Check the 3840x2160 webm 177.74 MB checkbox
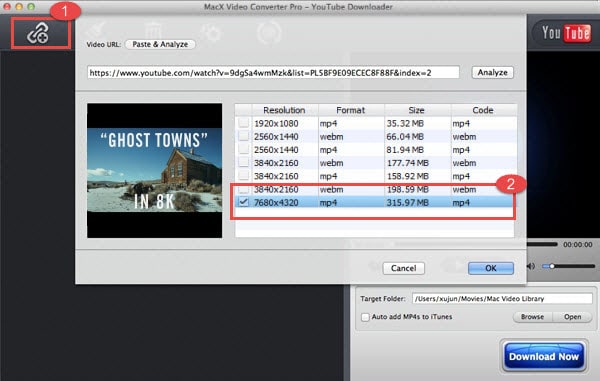This screenshot has width=600, height=381. point(243,163)
